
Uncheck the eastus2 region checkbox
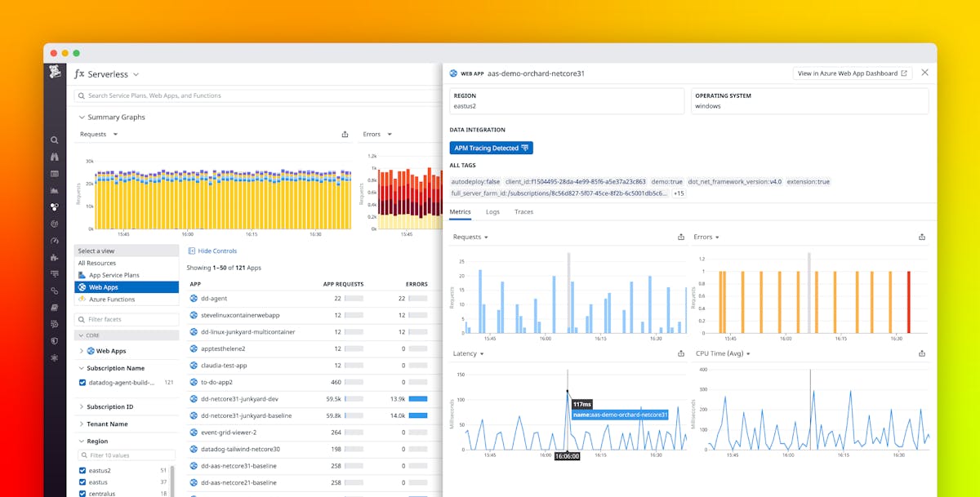(x=82, y=470)
